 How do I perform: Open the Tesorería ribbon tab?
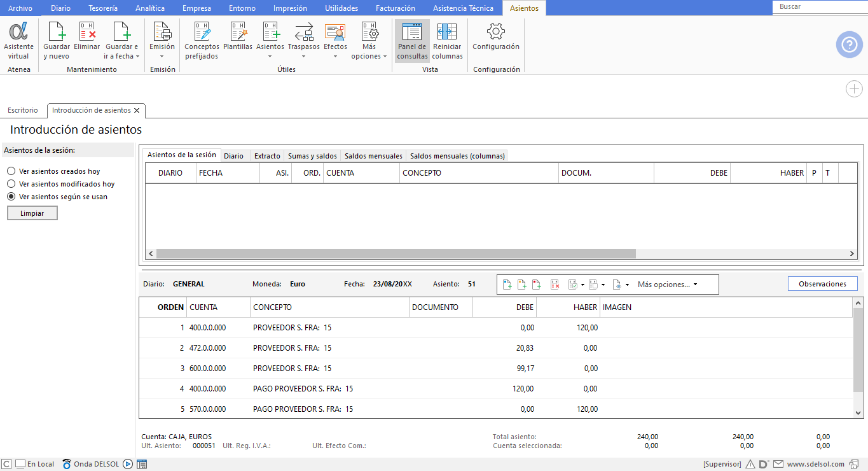pos(103,8)
